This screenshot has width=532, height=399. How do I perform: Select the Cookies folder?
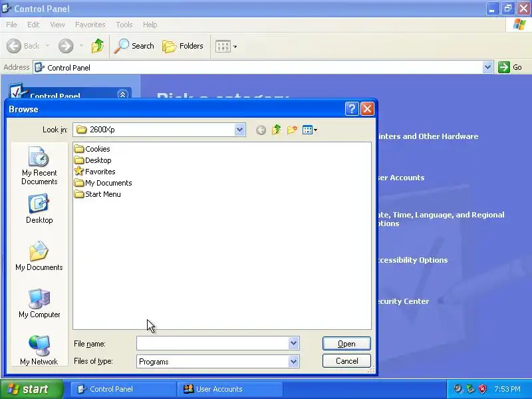tap(92, 149)
